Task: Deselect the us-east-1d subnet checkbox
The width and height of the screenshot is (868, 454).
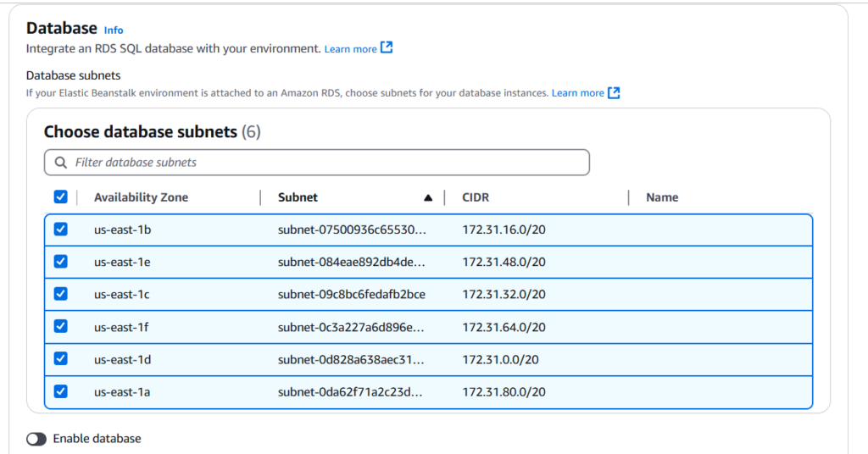Action: (x=60, y=359)
